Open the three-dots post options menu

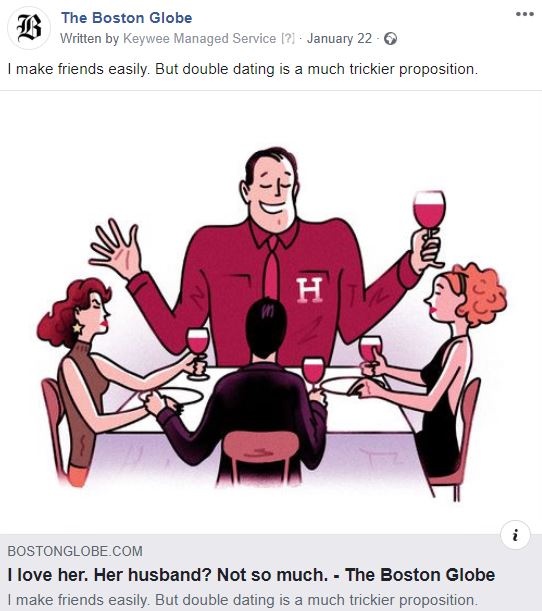click(524, 14)
